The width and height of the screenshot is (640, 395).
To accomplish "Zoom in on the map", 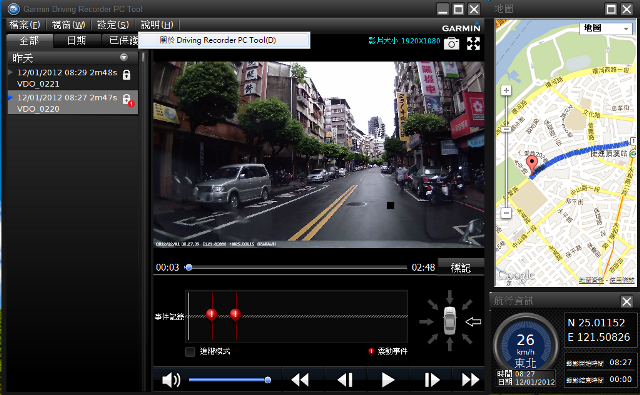I will click(506, 90).
